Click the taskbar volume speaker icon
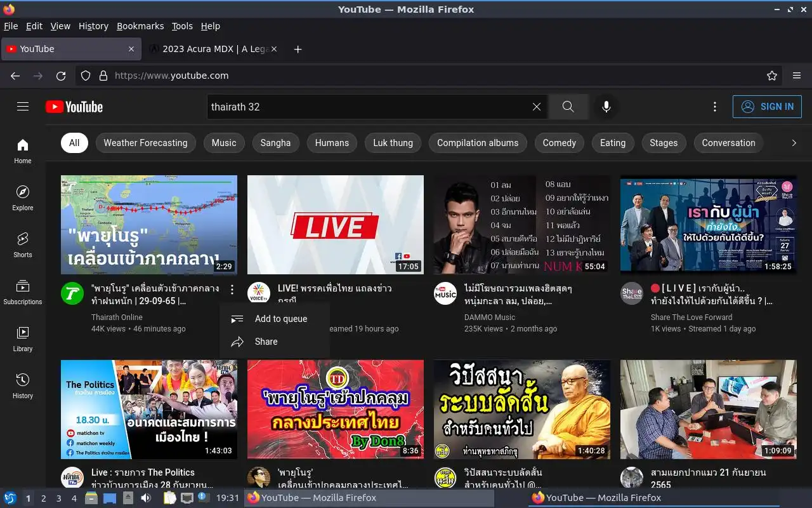812x508 pixels. click(146, 498)
